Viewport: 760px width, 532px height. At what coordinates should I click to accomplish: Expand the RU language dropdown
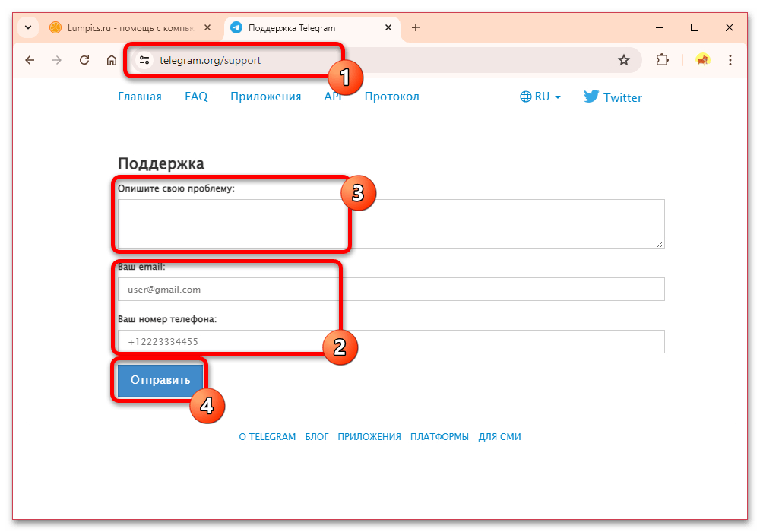click(x=540, y=97)
